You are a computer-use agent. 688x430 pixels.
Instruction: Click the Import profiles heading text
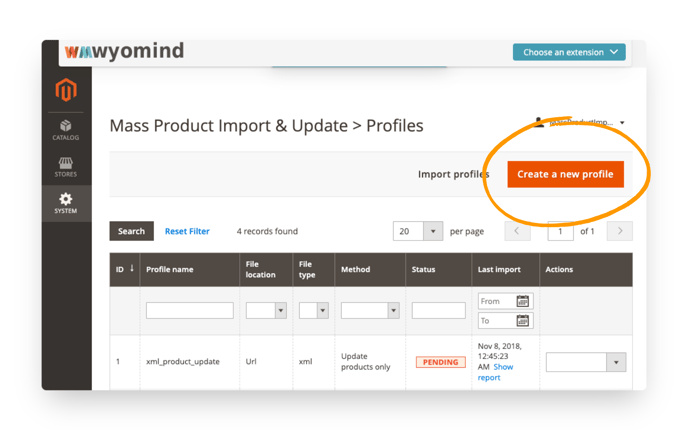click(453, 174)
